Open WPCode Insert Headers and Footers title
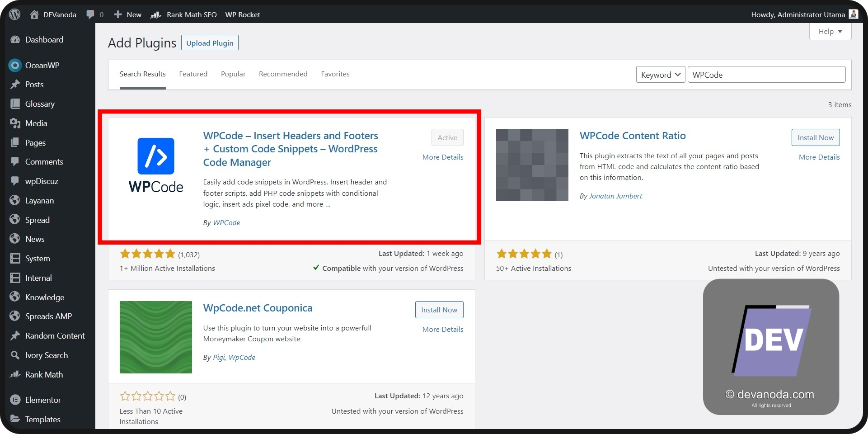The width and height of the screenshot is (868, 434). click(x=291, y=149)
